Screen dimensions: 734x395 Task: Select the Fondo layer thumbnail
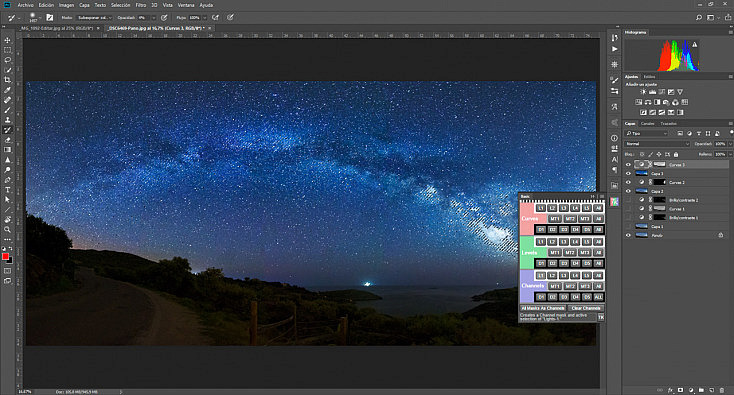[x=641, y=235]
